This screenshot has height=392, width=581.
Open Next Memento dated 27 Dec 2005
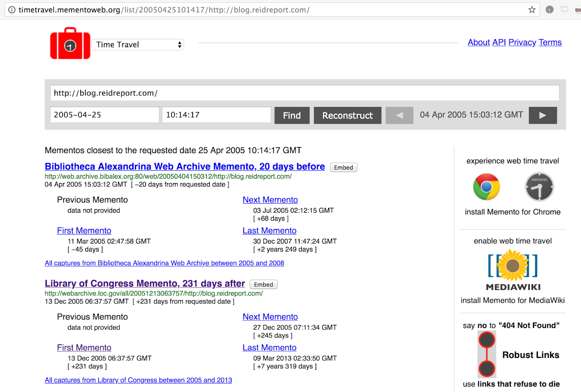tap(270, 317)
